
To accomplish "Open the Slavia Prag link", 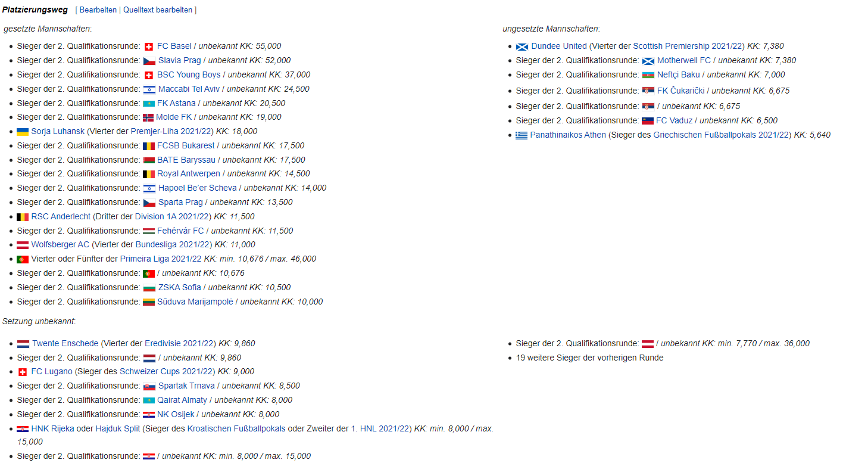I will (x=180, y=61).
